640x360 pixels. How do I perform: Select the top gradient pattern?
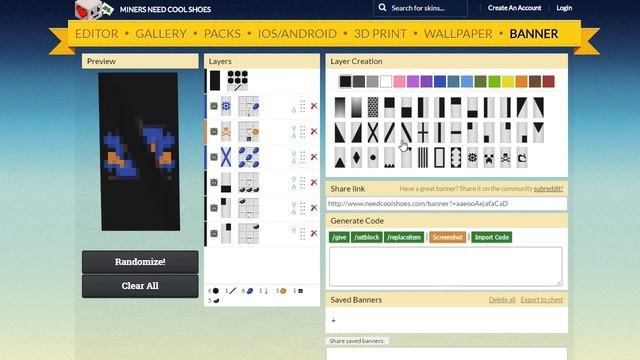pos(340,107)
